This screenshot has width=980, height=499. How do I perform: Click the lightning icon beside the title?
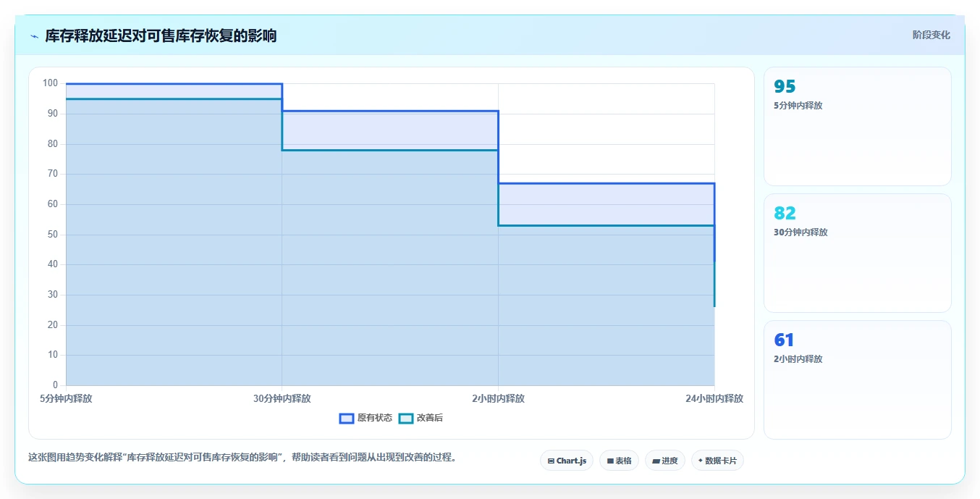(x=35, y=36)
